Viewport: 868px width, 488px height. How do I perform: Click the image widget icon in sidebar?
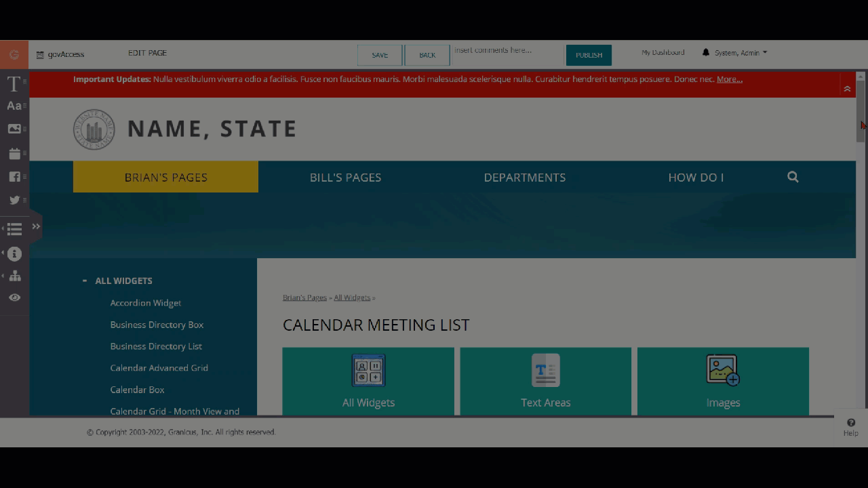[x=14, y=128]
